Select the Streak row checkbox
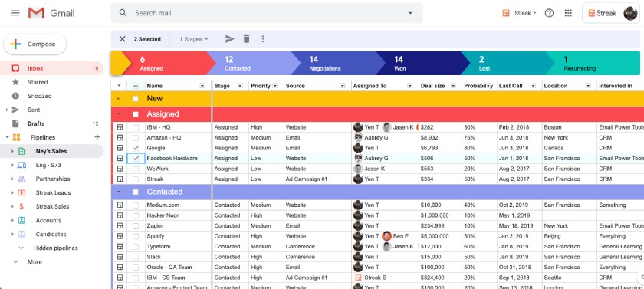 pyautogui.click(x=136, y=179)
